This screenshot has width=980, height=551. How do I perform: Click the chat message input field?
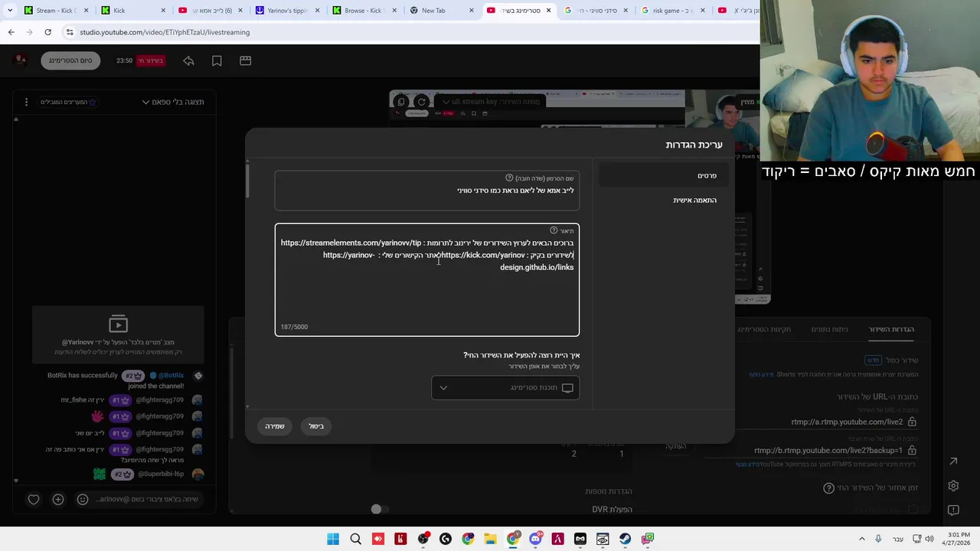click(x=147, y=499)
